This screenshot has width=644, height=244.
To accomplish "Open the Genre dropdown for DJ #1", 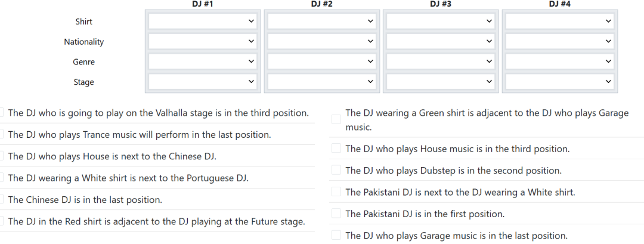I will 203,61.
